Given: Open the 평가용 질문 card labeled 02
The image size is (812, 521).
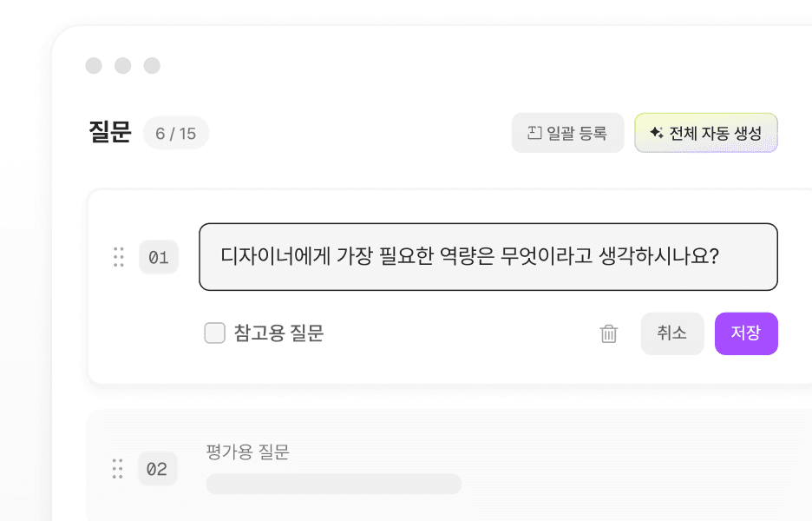Looking at the screenshot, I should pyautogui.click(x=449, y=465).
